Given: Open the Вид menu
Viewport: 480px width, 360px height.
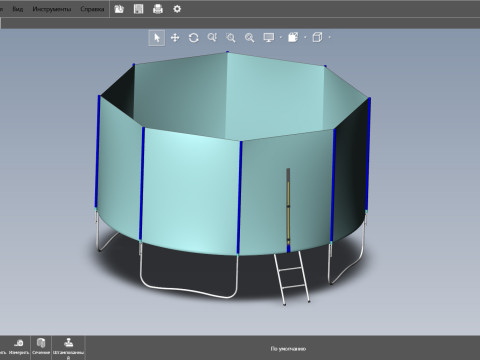Looking at the screenshot, I should click(18, 9).
